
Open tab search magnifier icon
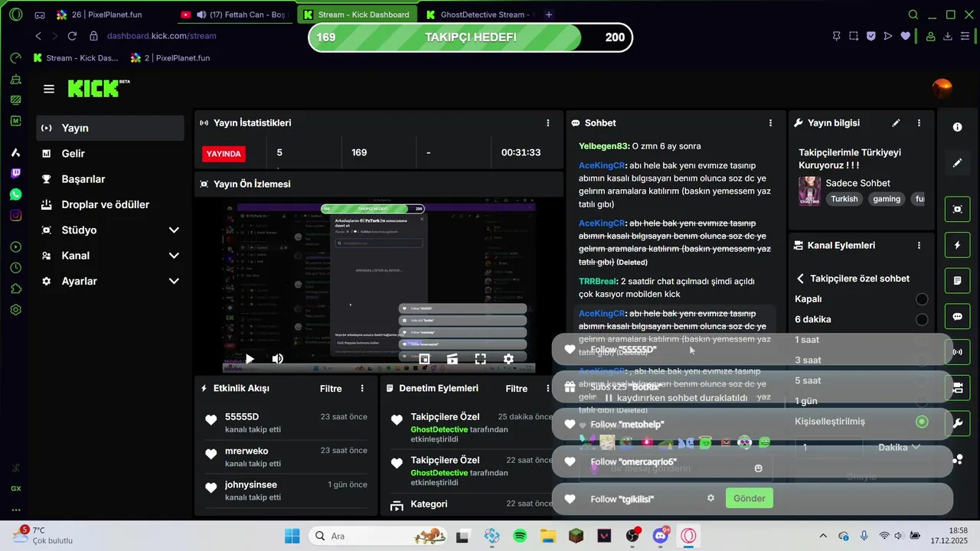pyautogui.click(x=913, y=15)
